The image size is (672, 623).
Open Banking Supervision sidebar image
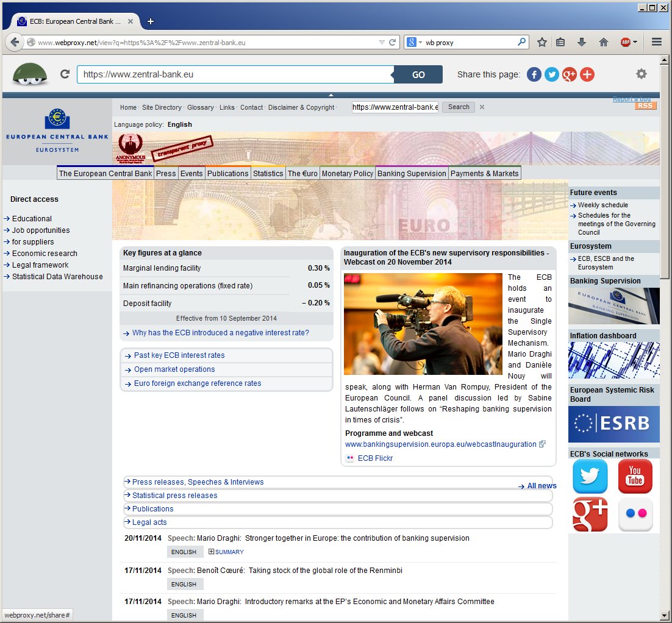613,305
